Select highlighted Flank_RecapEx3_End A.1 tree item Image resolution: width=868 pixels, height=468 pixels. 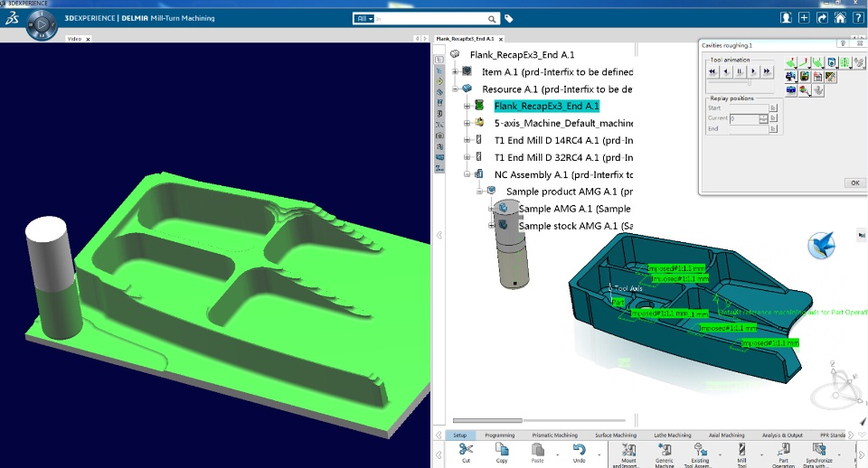(547, 106)
